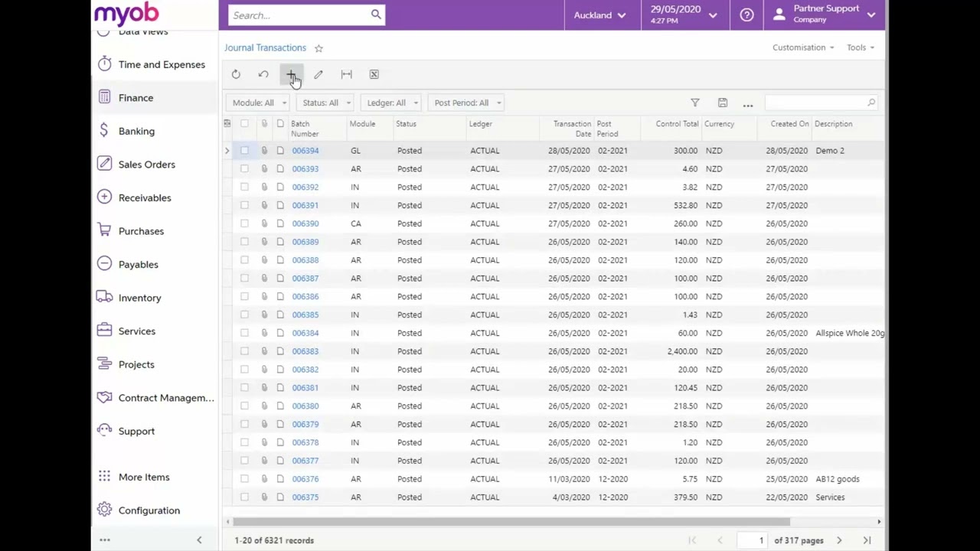Open the Module: All filter dropdown

coord(259,103)
